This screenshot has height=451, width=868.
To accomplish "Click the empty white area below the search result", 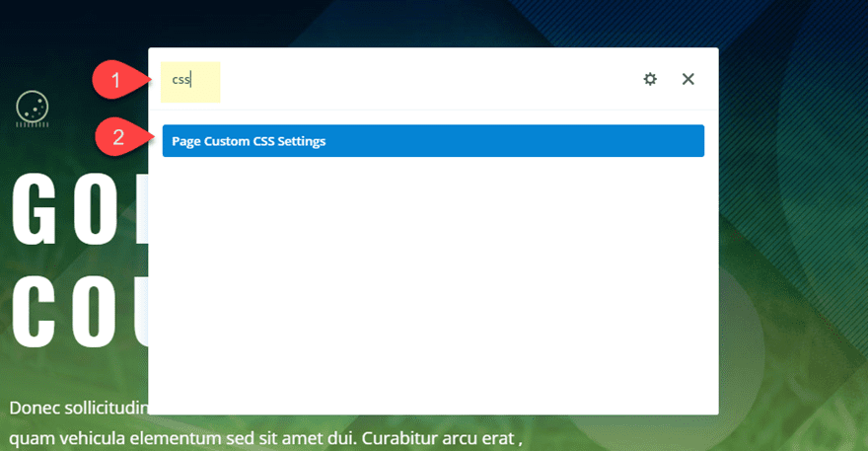I will click(433, 286).
